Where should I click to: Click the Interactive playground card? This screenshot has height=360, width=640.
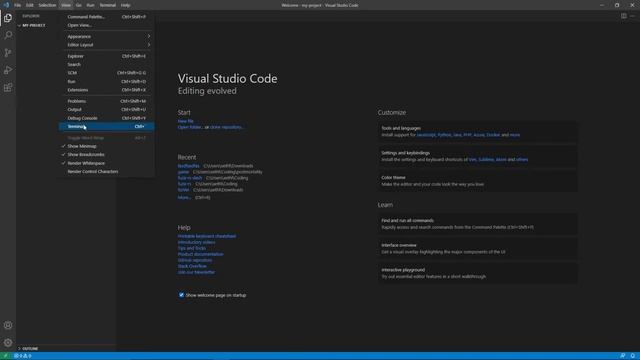tap(478, 273)
